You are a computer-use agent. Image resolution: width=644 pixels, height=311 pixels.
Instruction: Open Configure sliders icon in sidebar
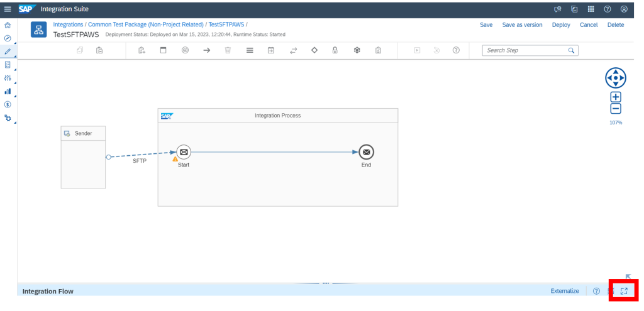[8, 78]
